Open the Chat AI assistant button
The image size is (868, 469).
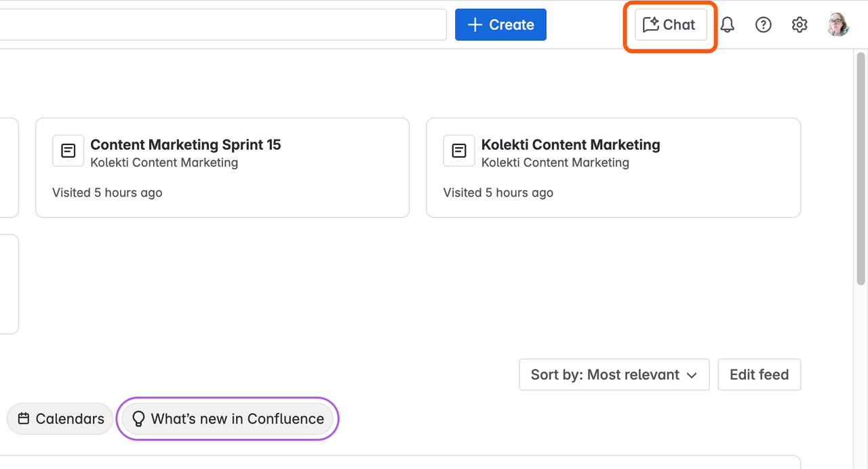coord(670,25)
